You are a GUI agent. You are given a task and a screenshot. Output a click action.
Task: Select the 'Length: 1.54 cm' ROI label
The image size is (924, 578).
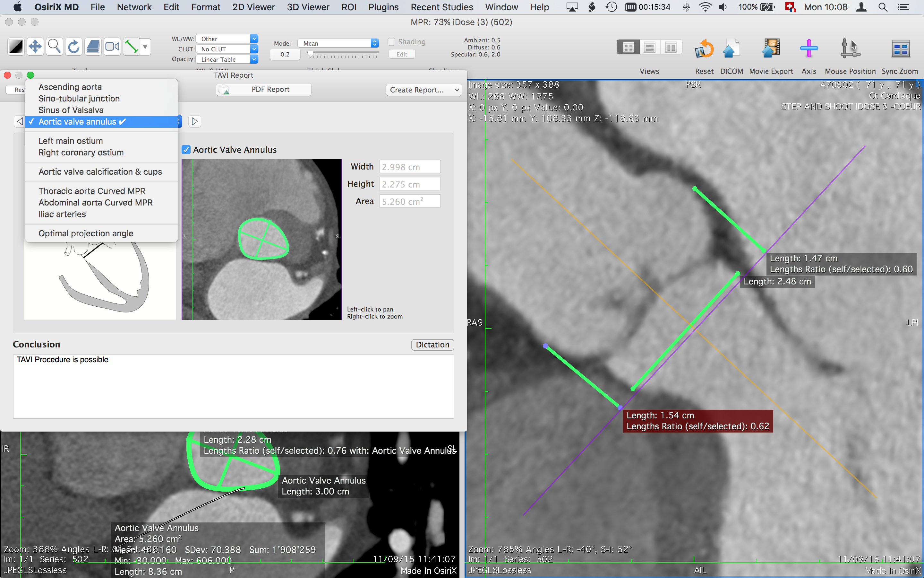click(697, 421)
